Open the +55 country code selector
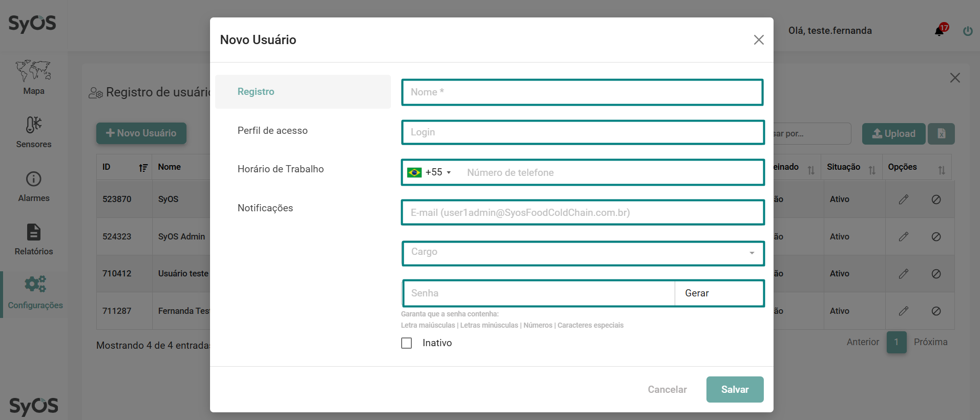This screenshot has height=420, width=980. click(x=429, y=172)
